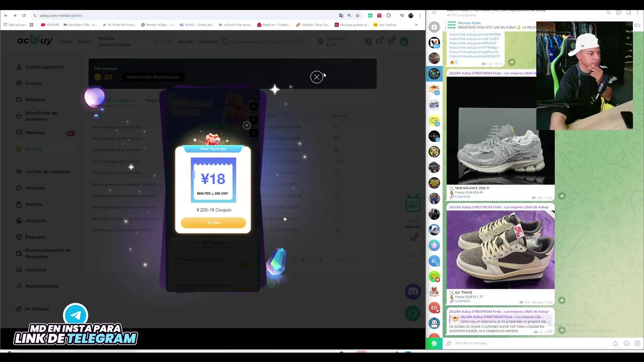The height and width of the screenshot is (362, 644).
Task: Open Telegram chat with 451 unread badge
Action: coord(434,43)
